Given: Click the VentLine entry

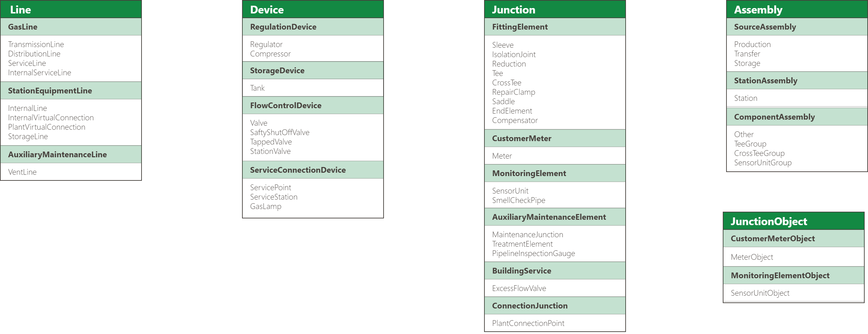Looking at the screenshot, I should 22,172.
